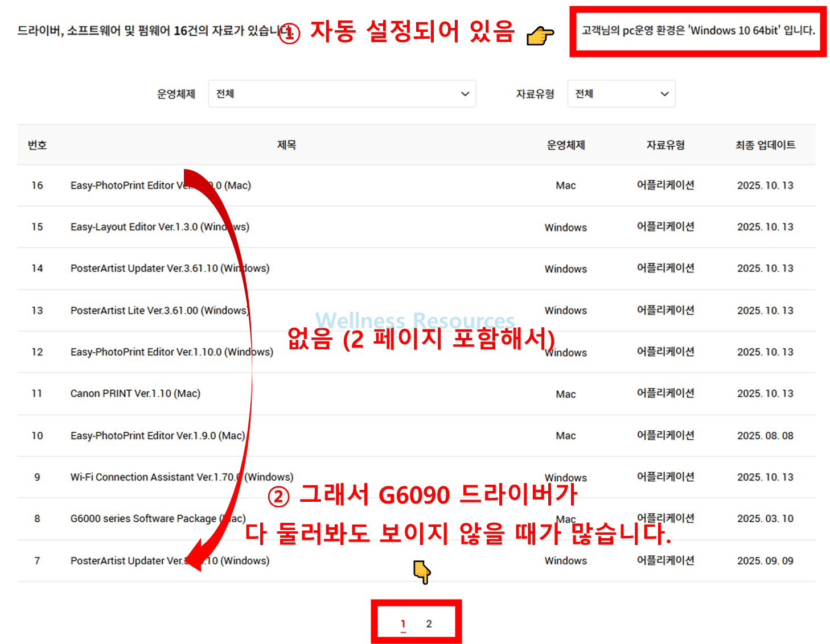Click row number 13 cell
The height and width of the screenshot is (644, 830).
(x=37, y=310)
